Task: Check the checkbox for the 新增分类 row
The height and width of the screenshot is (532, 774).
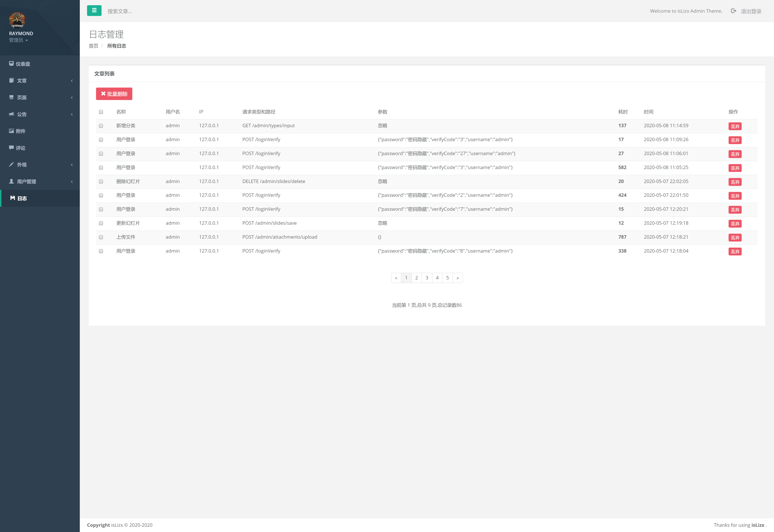Action: pyautogui.click(x=101, y=126)
